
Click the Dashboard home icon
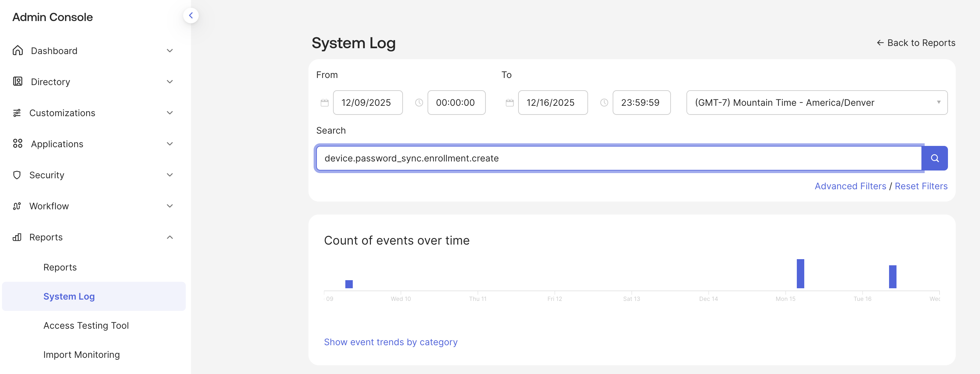coord(18,50)
